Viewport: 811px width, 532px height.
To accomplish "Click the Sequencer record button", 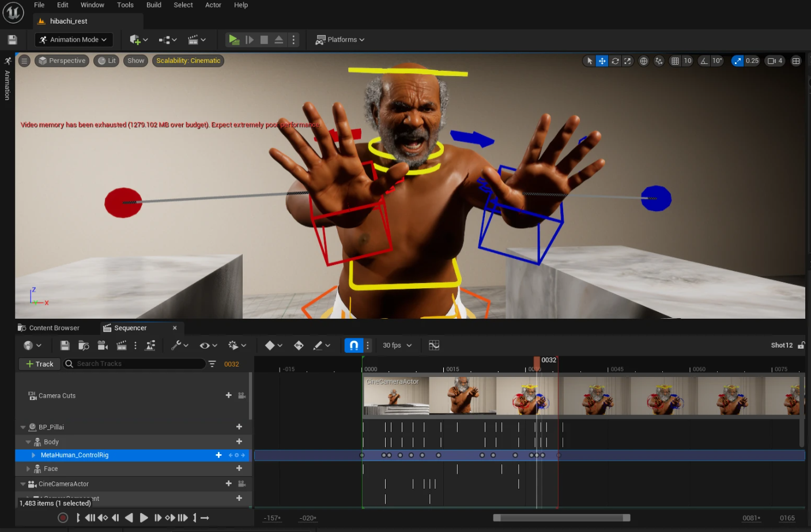I will pos(63,518).
